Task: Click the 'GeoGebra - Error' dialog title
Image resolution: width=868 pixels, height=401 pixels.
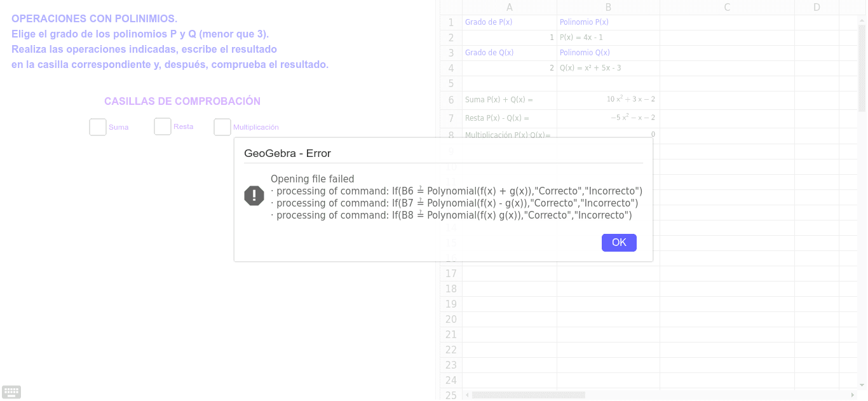Action: [287, 153]
